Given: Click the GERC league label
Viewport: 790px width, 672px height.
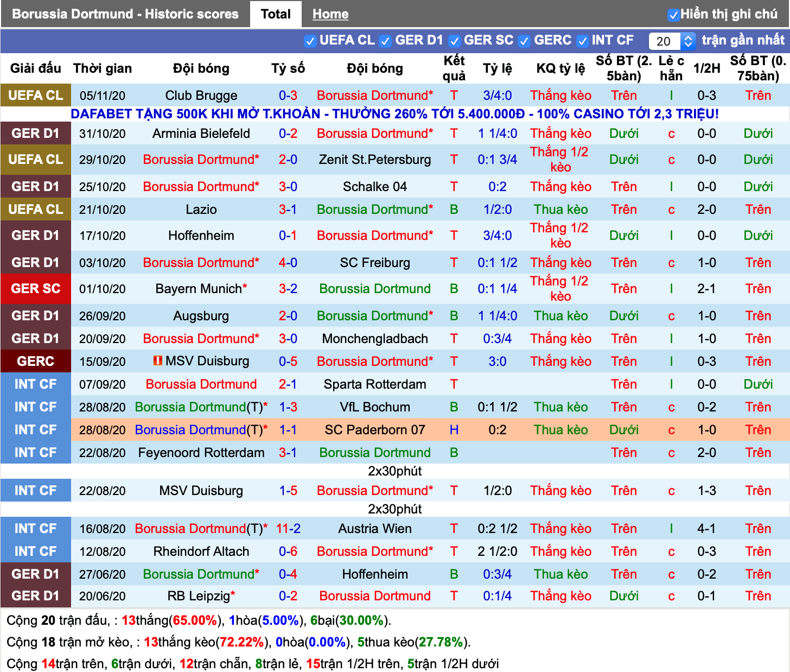Looking at the screenshot, I should coord(36,362).
